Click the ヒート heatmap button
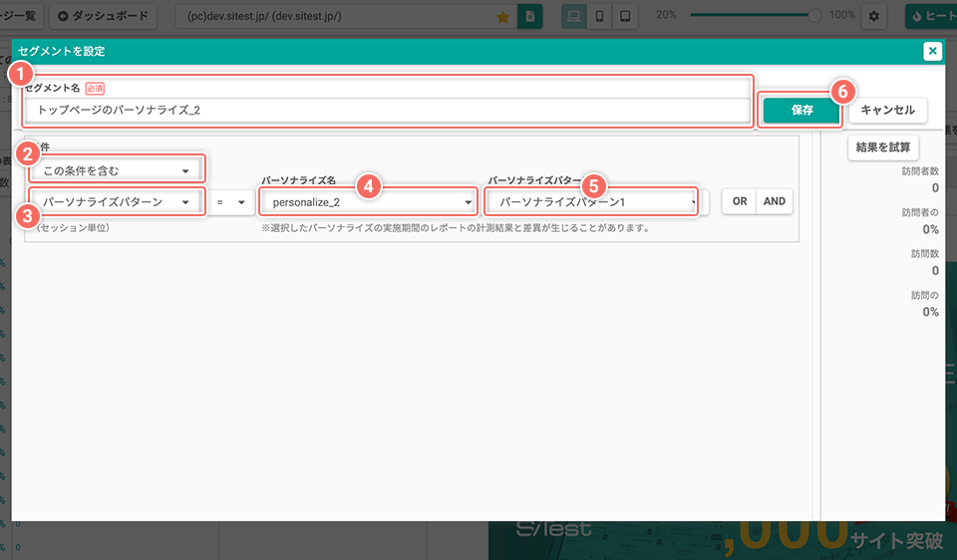957x560 pixels. [x=931, y=17]
